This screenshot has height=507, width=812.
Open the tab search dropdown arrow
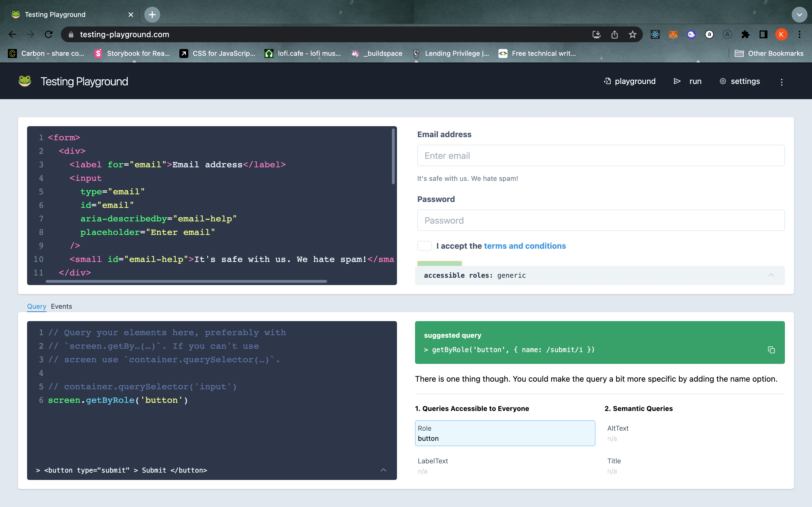pos(799,15)
